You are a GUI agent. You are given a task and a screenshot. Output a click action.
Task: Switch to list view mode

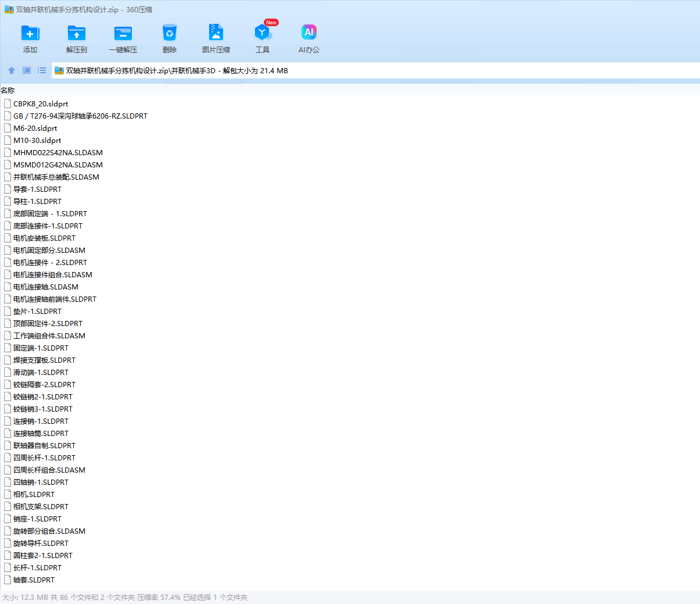pos(42,70)
